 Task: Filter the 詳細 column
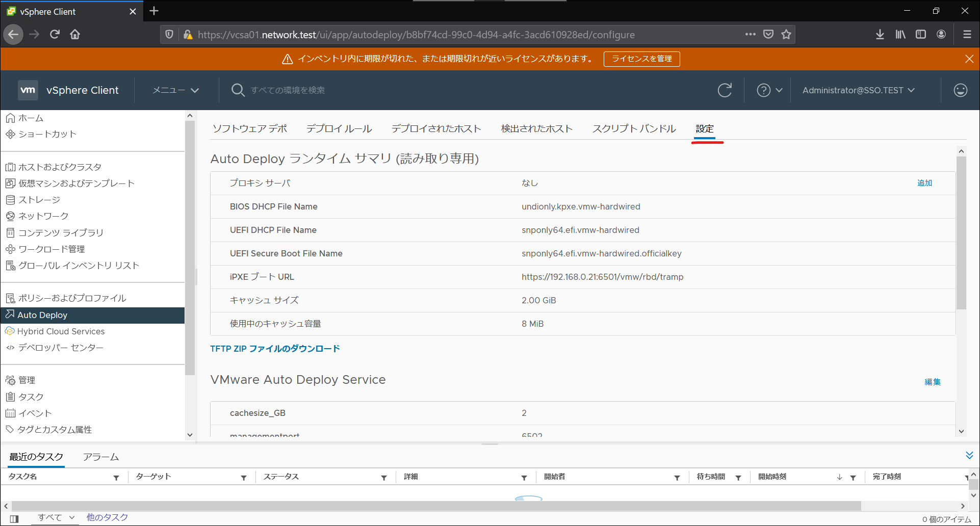point(524,478)
